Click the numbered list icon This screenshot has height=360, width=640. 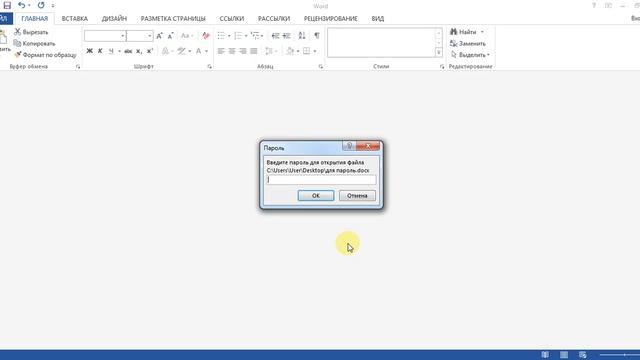(x=238, y=36)
